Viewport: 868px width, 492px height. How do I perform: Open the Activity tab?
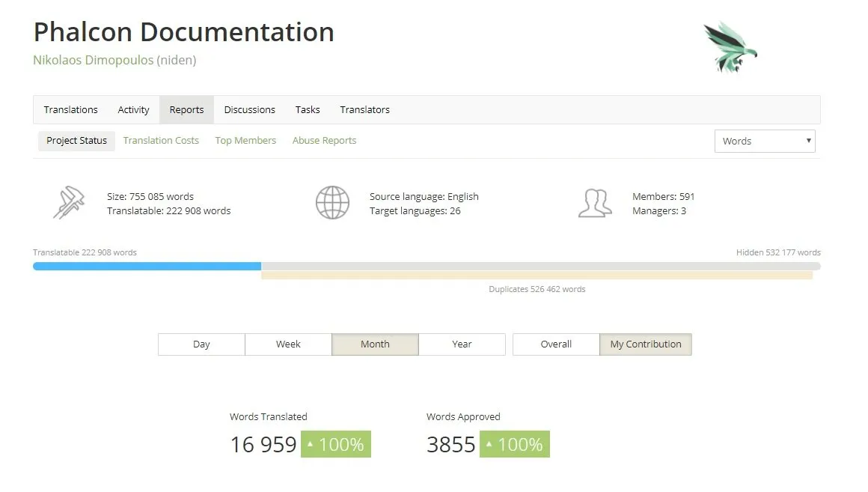[x=133, y=109]
